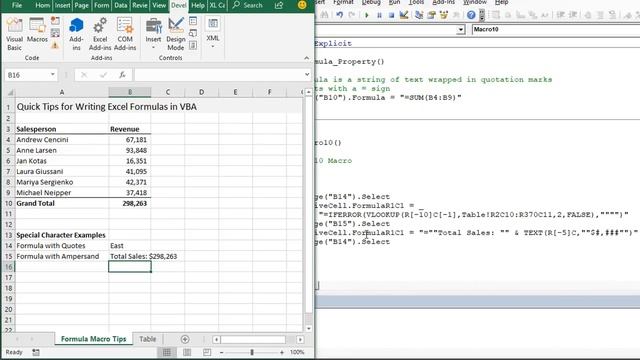The image size is (640, 360).
Task: Click the 100% zoom level
Action: click(298, 352)
